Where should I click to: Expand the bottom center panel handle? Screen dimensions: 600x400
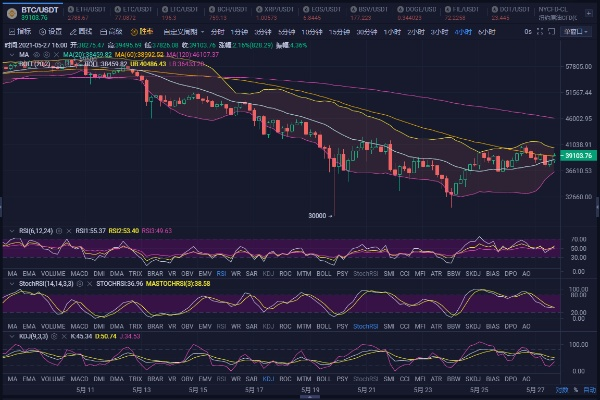point(310,397)
